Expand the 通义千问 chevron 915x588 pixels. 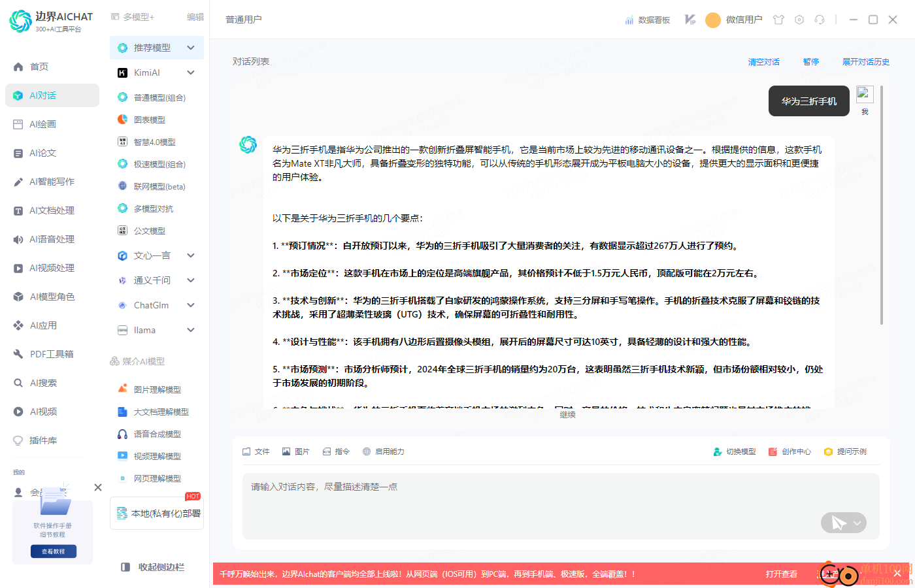coord(191,280)
